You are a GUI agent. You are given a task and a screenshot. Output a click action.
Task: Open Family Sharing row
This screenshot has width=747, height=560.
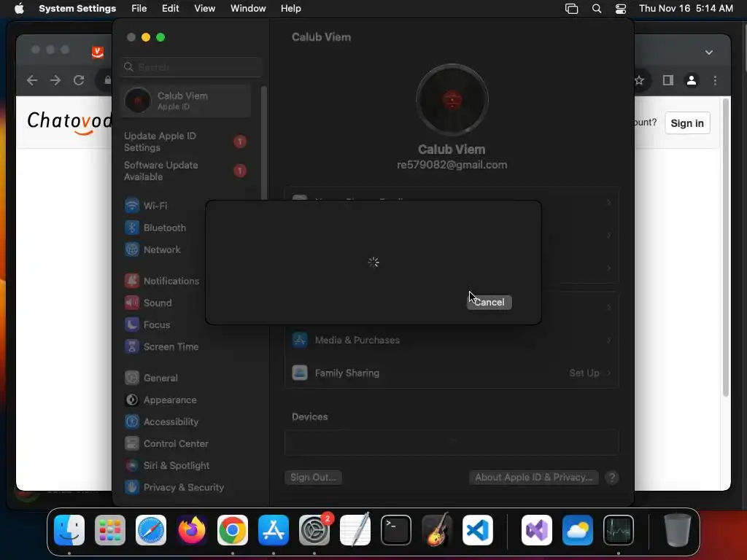click(x=452, y=373)
